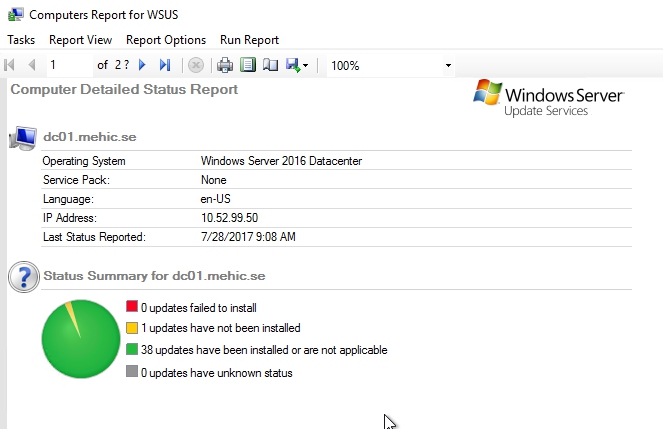Stop report rendering
663x429 pixels.
click(x=196, y=65)
